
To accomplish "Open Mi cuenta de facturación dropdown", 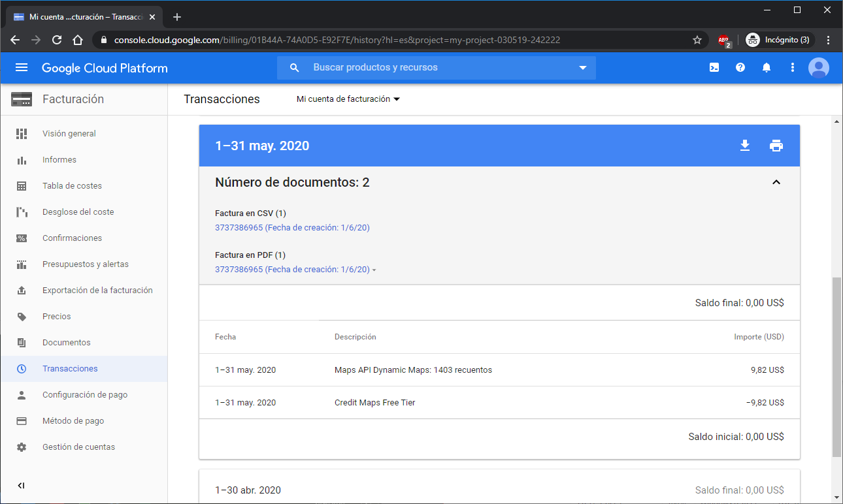I will (348, 99).
